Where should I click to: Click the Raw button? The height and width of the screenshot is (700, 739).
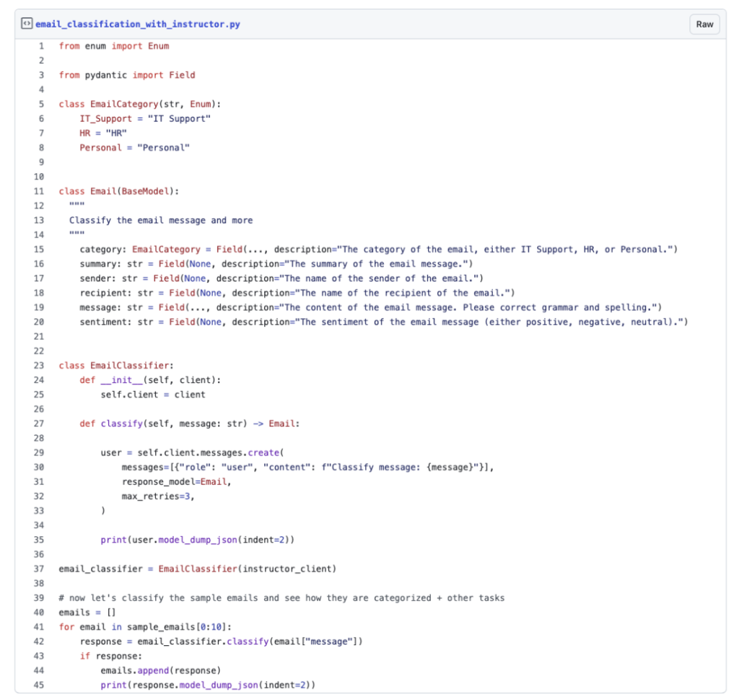click(x=704, y=25)
